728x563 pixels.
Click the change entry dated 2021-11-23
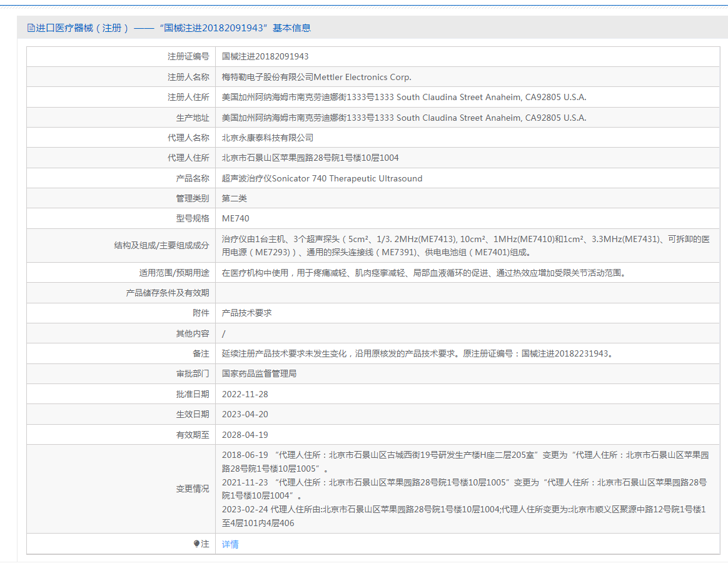464,489
